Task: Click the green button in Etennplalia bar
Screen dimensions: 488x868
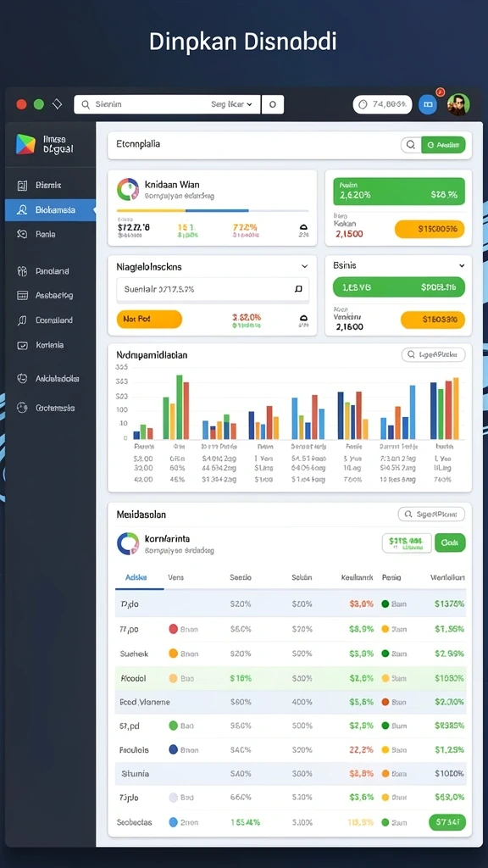Action: click(443, 145)
